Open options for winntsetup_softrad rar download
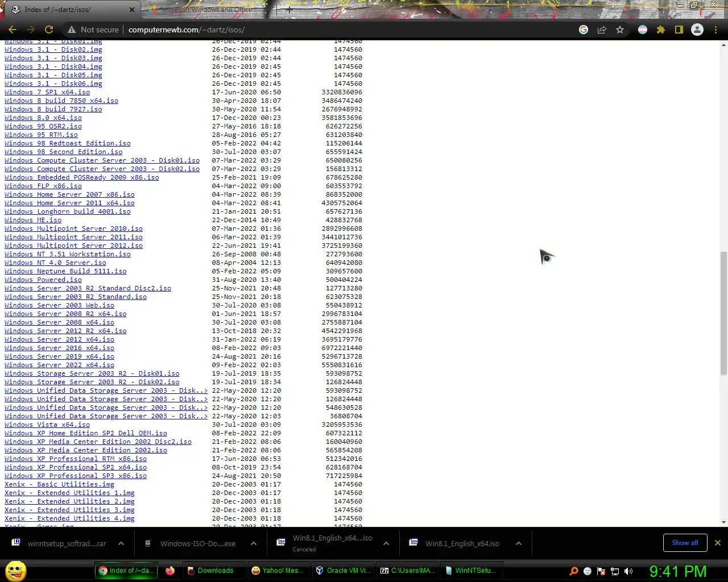Screen dimensions: 728x582 (121, 544)
